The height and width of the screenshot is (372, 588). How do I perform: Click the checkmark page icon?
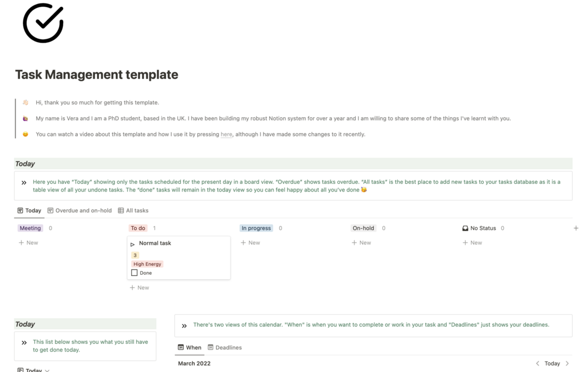click(x=43, y=23)
